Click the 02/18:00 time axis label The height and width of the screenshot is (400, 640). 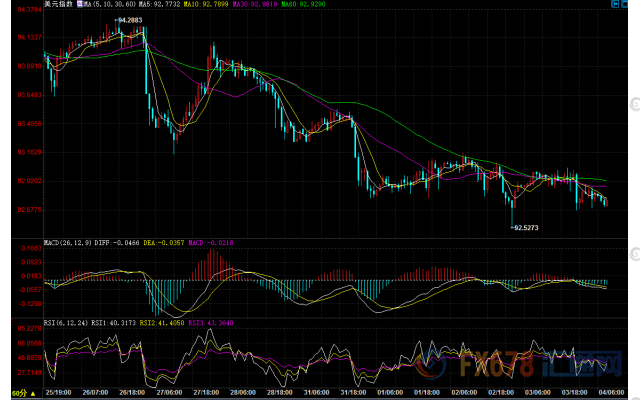tap(501, 393)
